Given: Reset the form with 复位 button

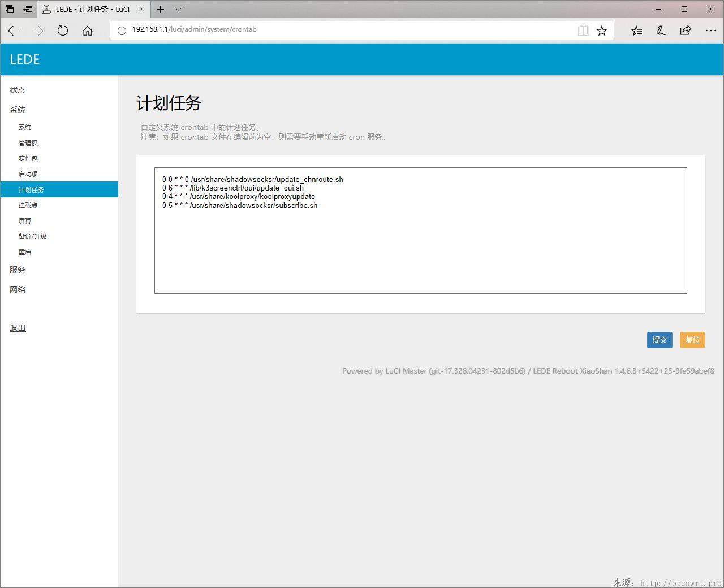Looking at the screenshot, I should click(692, 340).
